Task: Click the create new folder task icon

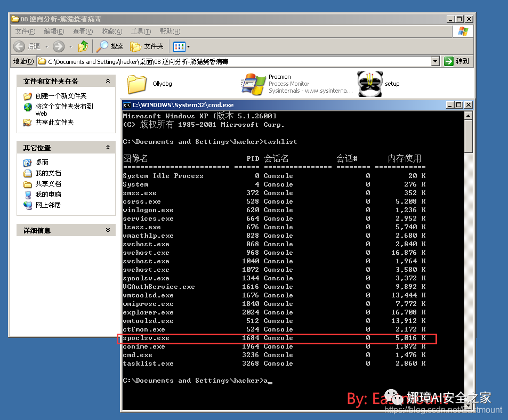Action: pos(28,96)
